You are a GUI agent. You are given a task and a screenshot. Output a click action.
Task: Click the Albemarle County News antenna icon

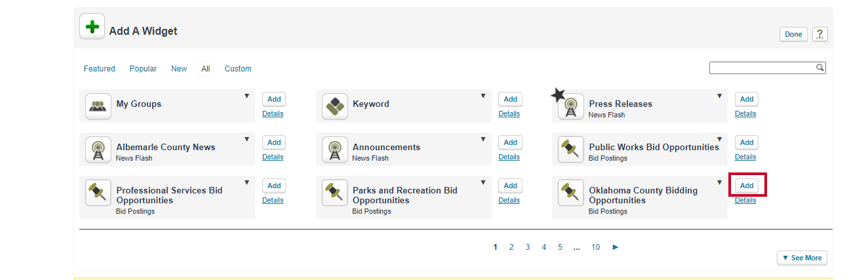click(x=98, y=150)
